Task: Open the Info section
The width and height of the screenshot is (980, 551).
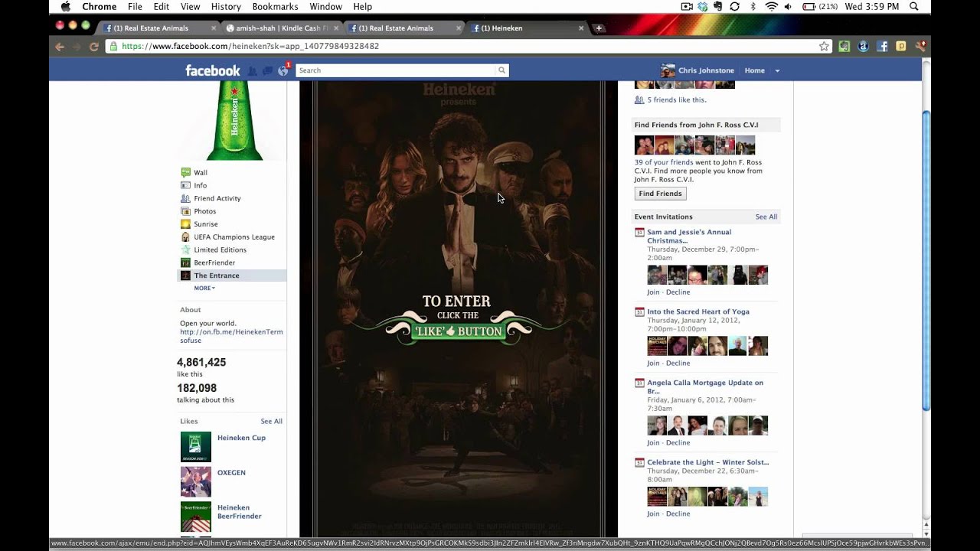Action: pos(200,186)
